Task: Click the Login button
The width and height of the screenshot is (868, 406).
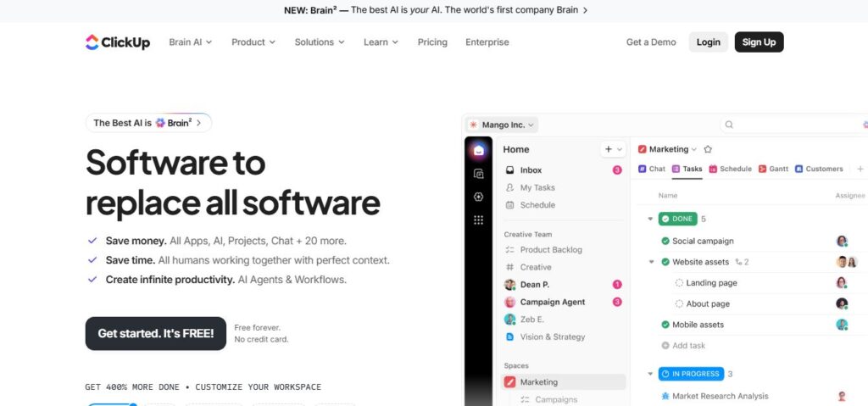Action: [x=708, y=42]
